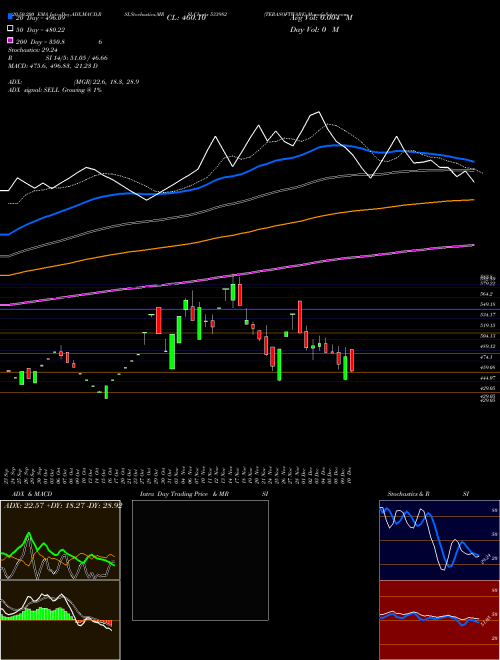Click the ADX & MACD panel title

click(x=32, y=494)
